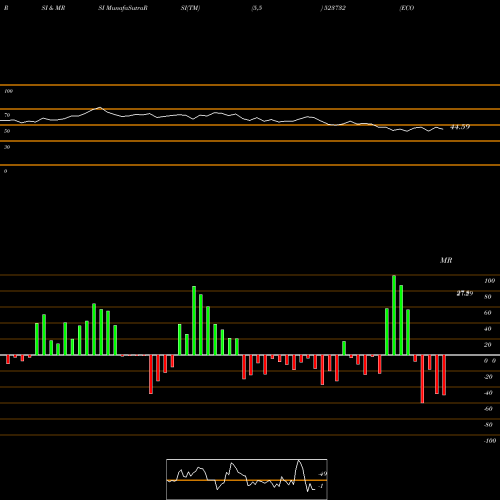500x500 pixels.
Task: Click the RSI axis label 50
Action: point(7,131)
